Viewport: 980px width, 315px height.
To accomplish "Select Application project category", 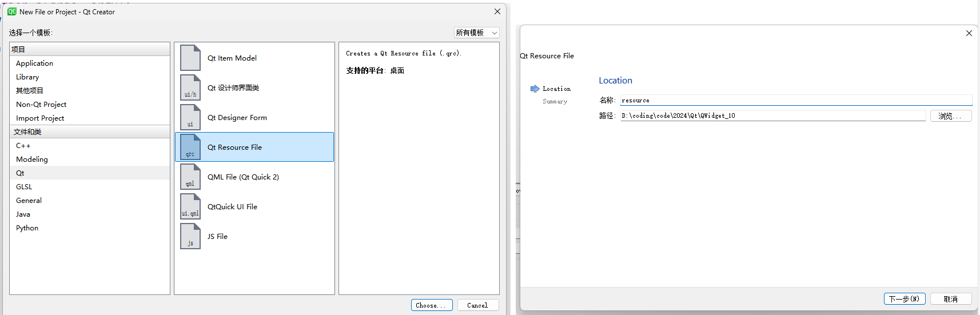I will tap(90, 63).
